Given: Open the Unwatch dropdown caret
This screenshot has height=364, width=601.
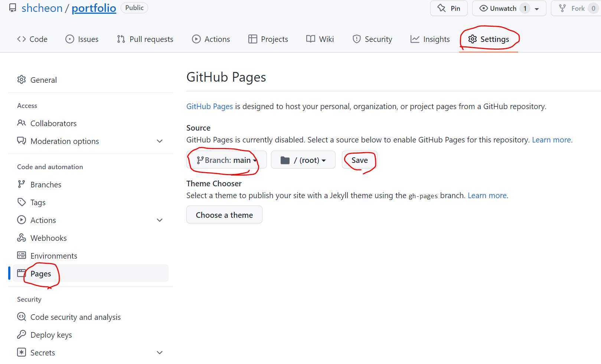Looking at the screenshot, I should [x=537, y=9].
